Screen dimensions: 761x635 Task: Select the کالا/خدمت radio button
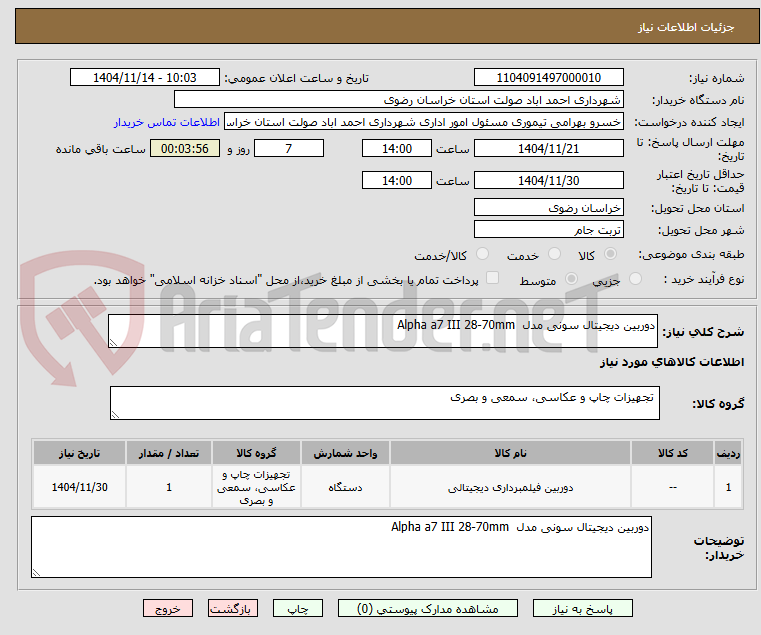[482, 253]
